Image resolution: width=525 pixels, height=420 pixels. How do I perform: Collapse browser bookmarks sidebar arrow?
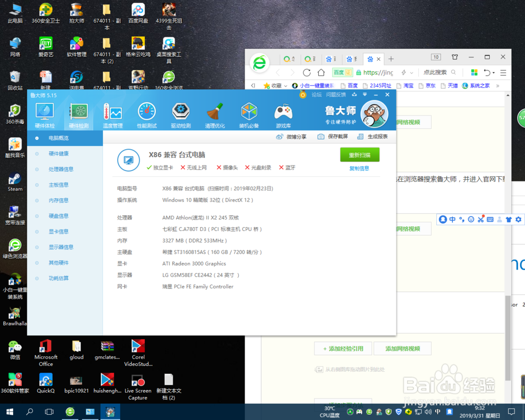tap(253, 86)
